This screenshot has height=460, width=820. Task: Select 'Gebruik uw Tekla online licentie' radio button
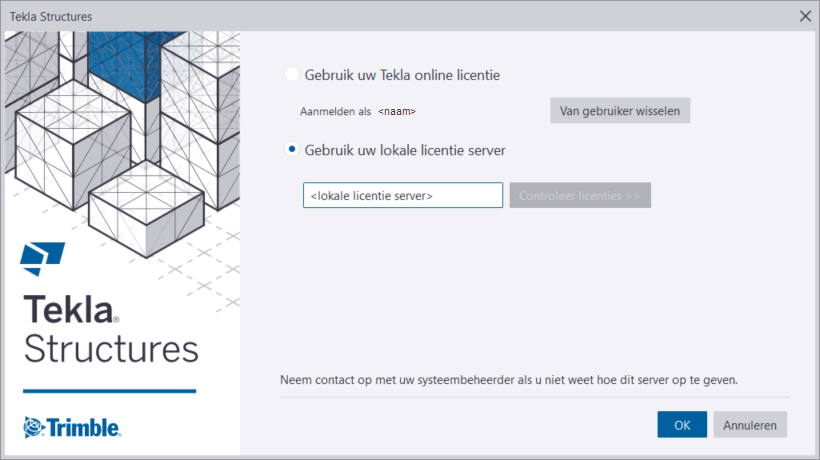[292, 74]
